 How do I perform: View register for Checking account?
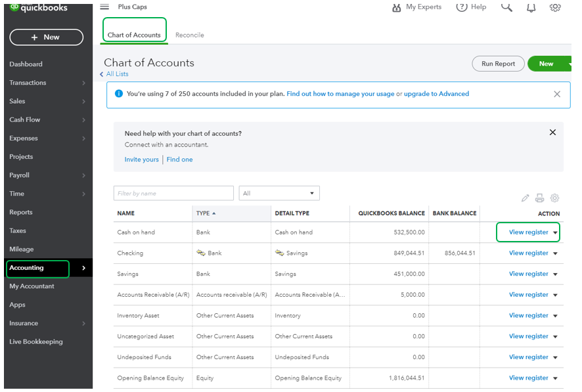pos(528,253)
